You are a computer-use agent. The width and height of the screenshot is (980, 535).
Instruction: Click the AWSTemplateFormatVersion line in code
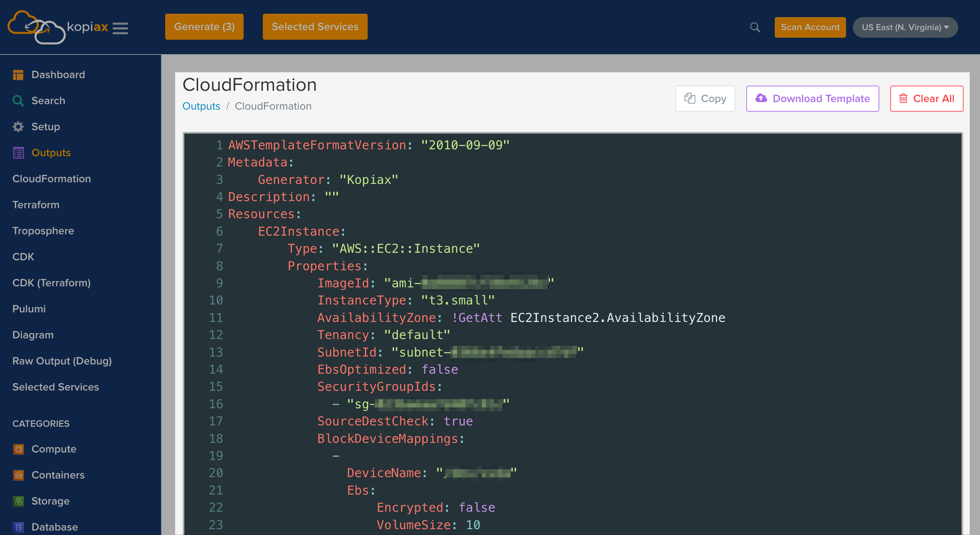(x=368, y=145)
